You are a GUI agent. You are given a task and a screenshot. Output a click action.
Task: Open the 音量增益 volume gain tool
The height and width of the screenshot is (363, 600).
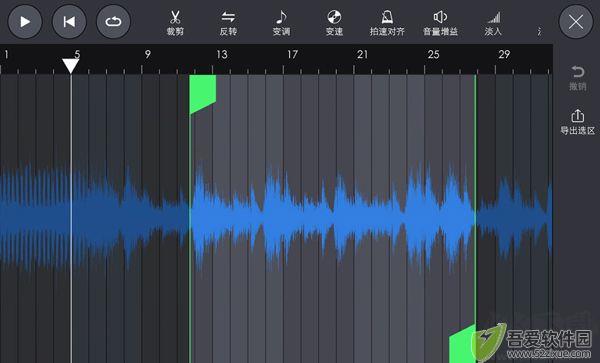440,23
